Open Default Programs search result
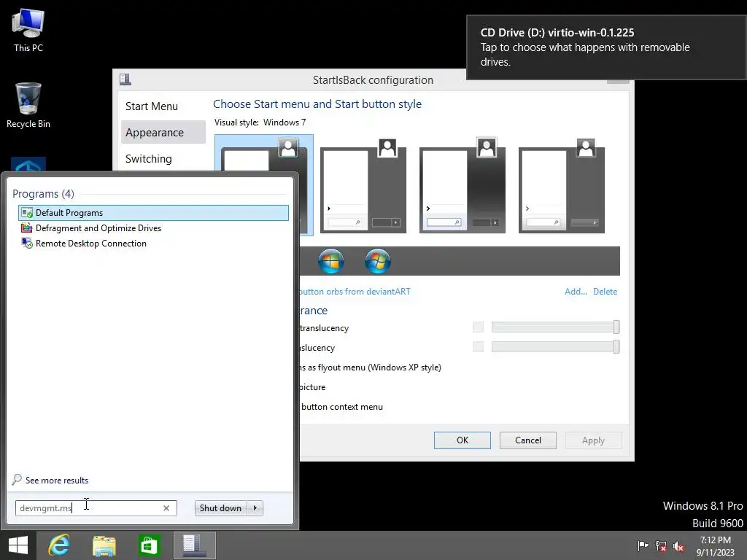Image resolution: width=747 pixels, height=560 pixels. click(153, 213)
